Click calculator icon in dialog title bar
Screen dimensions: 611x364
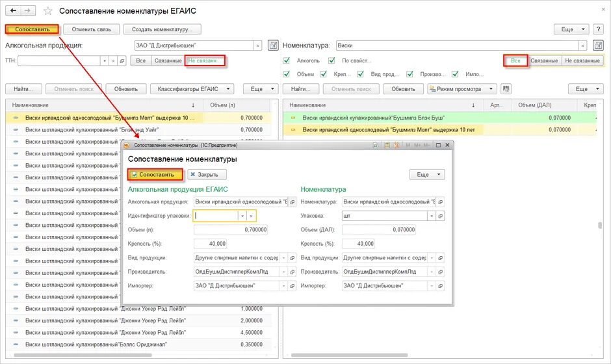pos(387,145)
